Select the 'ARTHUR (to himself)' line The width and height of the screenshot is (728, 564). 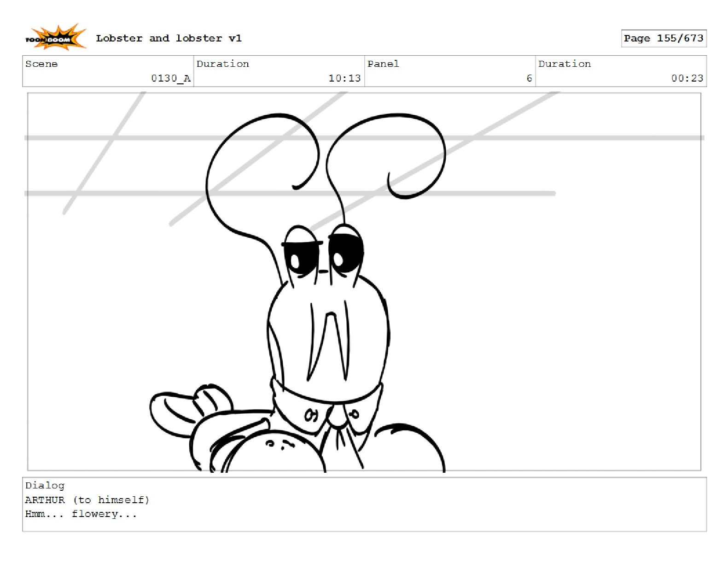click(x=87, y=500)
